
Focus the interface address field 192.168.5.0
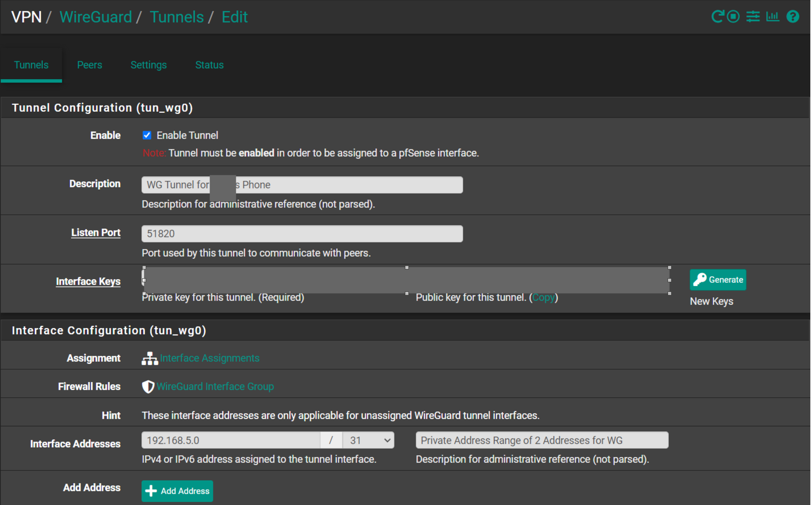coord(231,440)
